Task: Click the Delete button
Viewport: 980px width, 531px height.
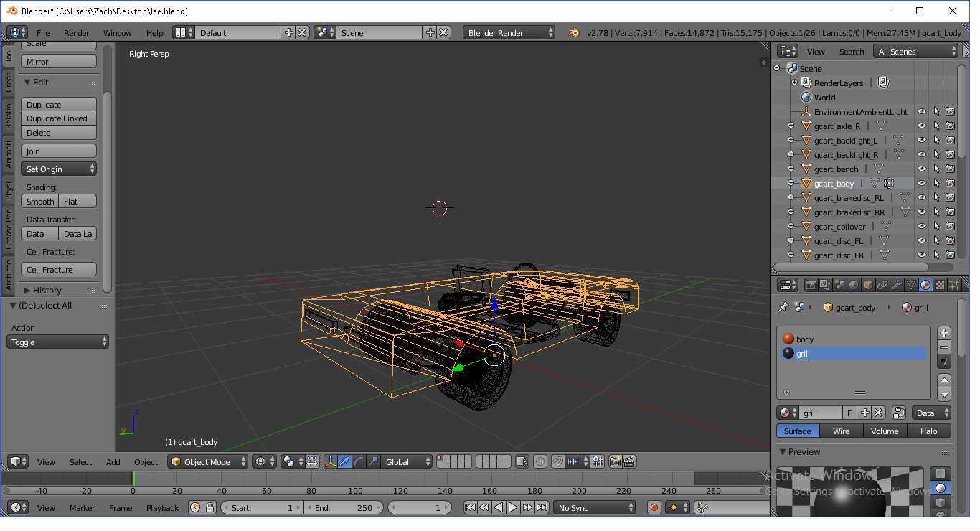Action: click(59, 133)
